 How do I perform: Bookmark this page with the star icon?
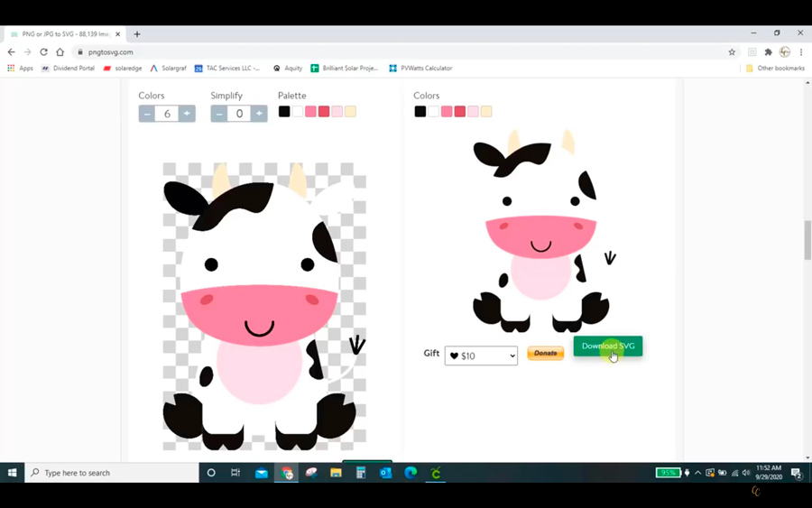(732, 51)
